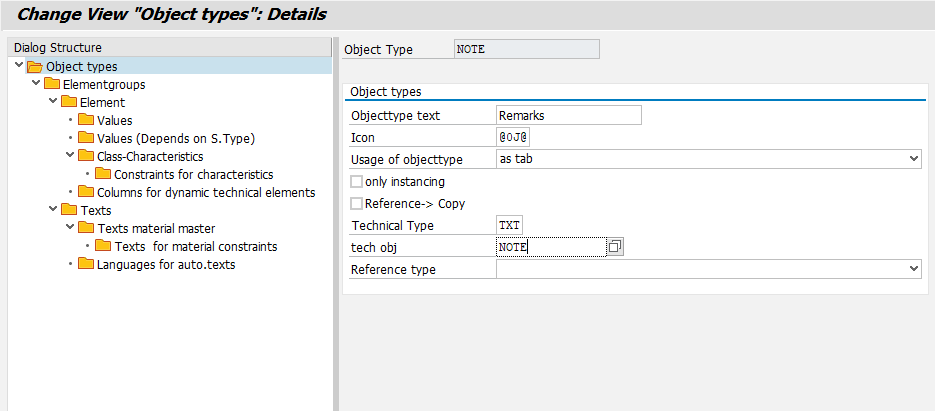
Task: Select Texts for material constraints item
Action: tap(195, 246)
